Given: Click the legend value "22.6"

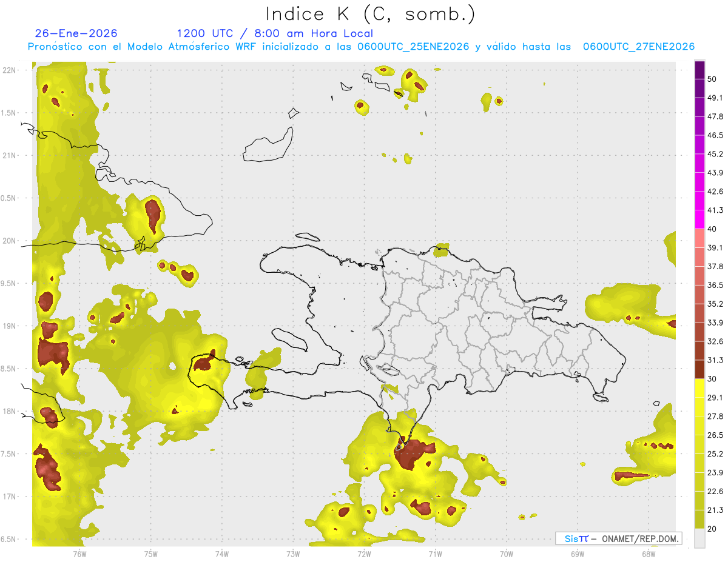Looking at the screenshot, I should tap(715, 492).
